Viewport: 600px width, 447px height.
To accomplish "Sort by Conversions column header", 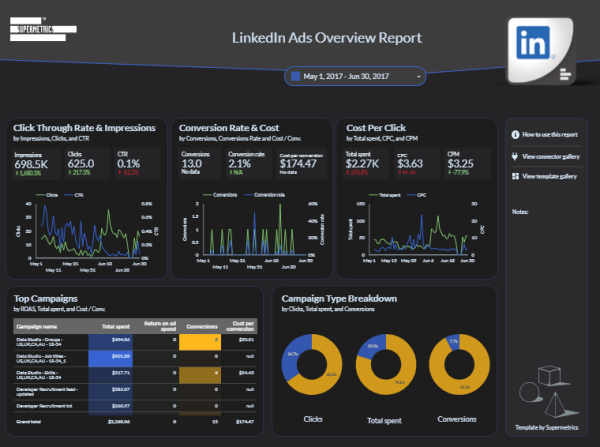I will (202, 326).
